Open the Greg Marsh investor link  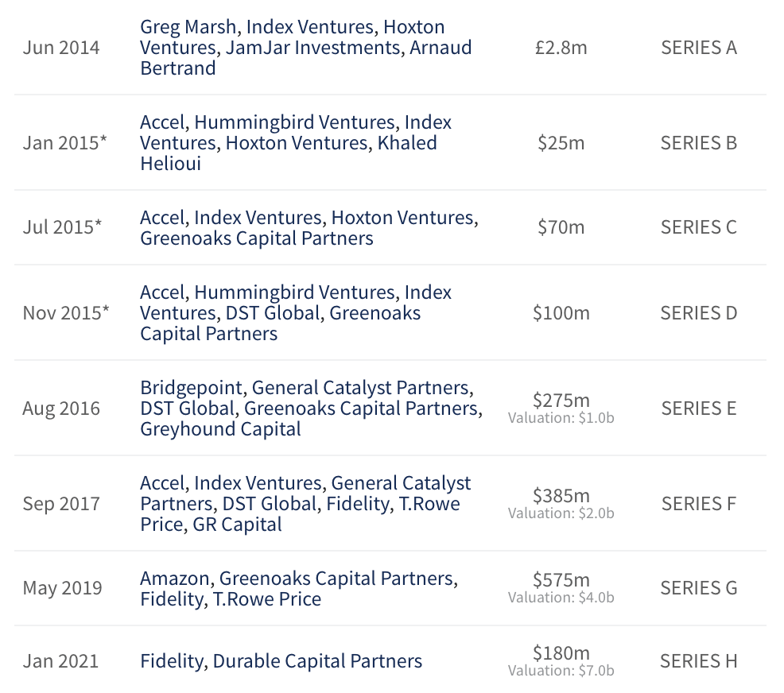(x=188, y=27)
